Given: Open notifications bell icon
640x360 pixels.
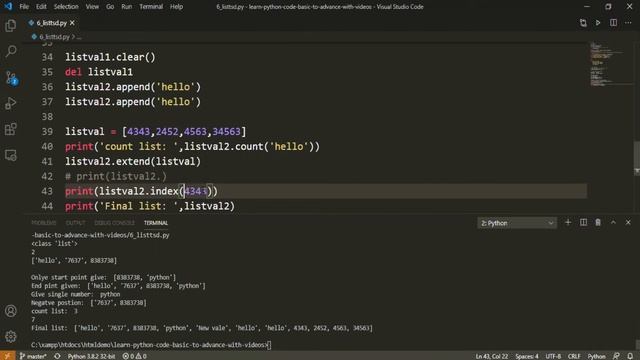Looking at the screenshot, I should [x=630, y=356].
